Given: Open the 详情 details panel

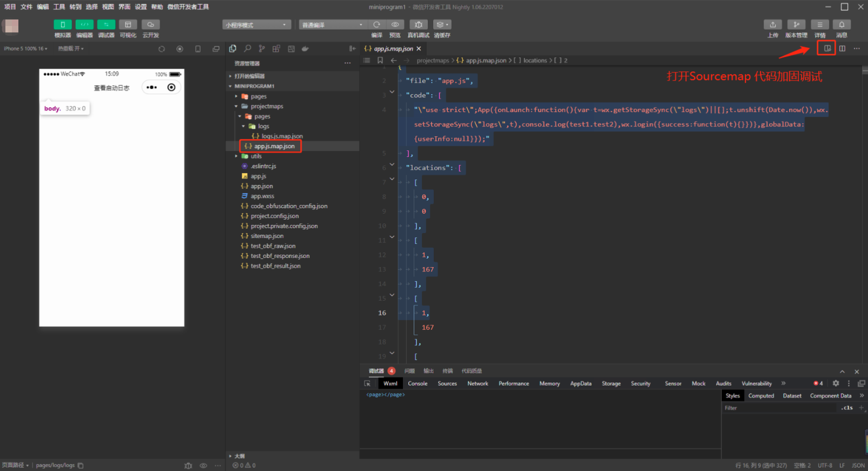Looking at the screenshot, I should 820,25.
